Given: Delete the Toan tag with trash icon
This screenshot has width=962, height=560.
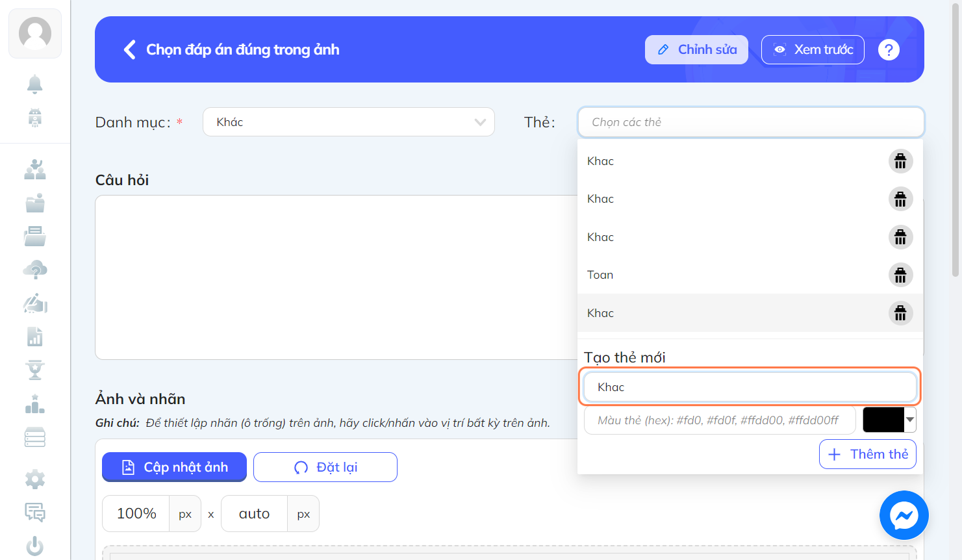Looking at the screenshot, I should tap(900, 275).
